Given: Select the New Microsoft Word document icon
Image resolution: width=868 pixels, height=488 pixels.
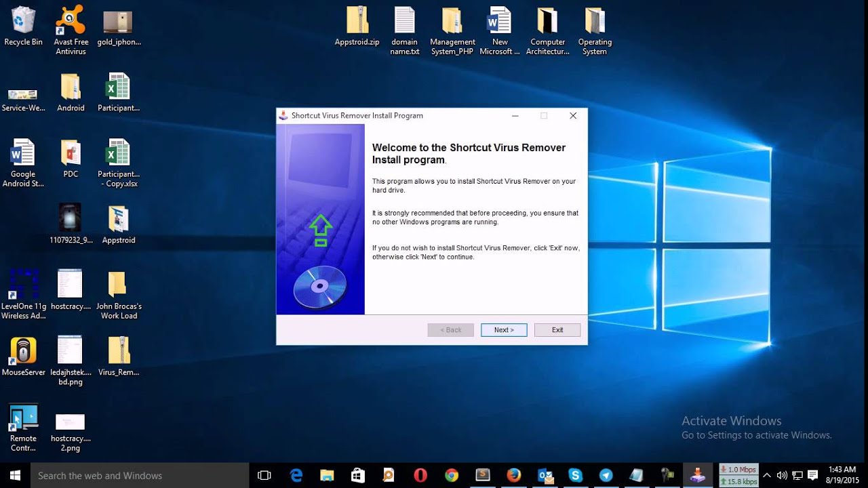Looking at the screenshot, I should (500, 30).
